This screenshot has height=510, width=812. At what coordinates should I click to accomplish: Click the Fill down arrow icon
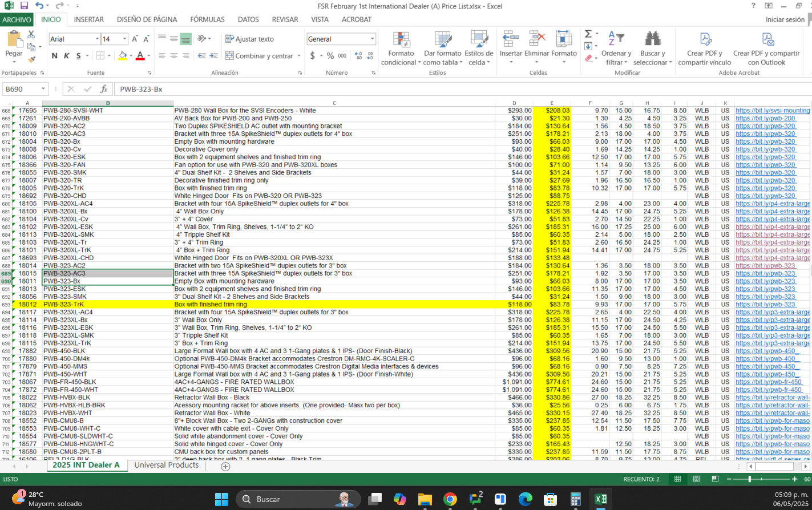coord(588,46)
